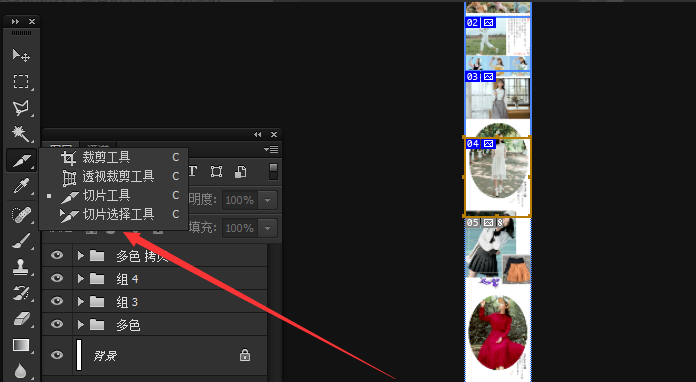The image size is (696, 382).
Task: Click the fill 100% value field
Action: pos(240,228)
